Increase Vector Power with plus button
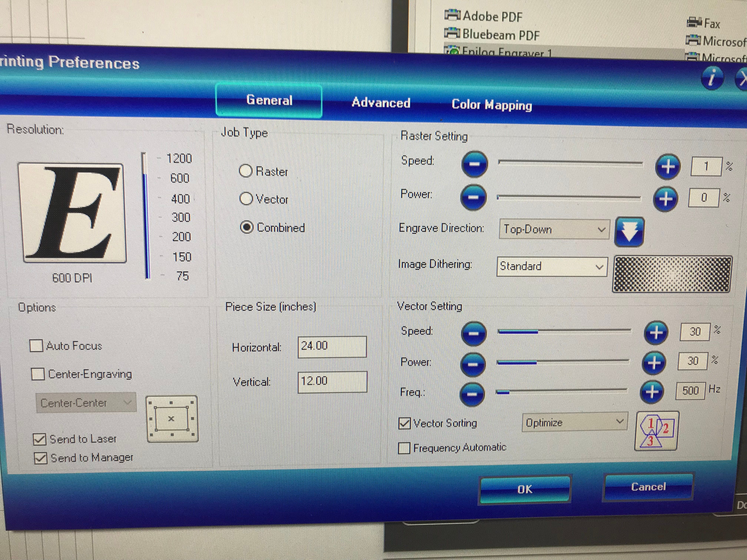Screen dimensions: 747x560 654,363
